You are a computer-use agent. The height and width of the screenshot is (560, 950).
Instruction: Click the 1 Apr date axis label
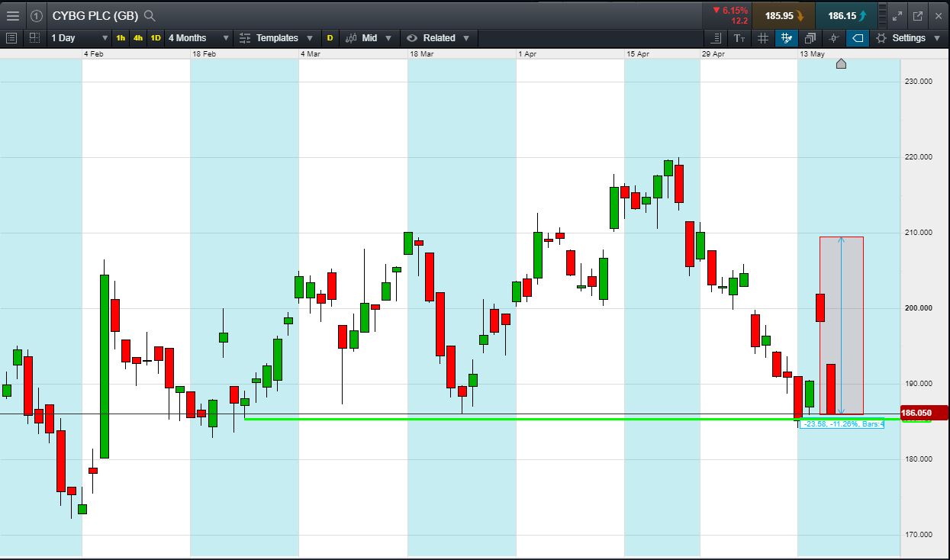coord(528,54)
